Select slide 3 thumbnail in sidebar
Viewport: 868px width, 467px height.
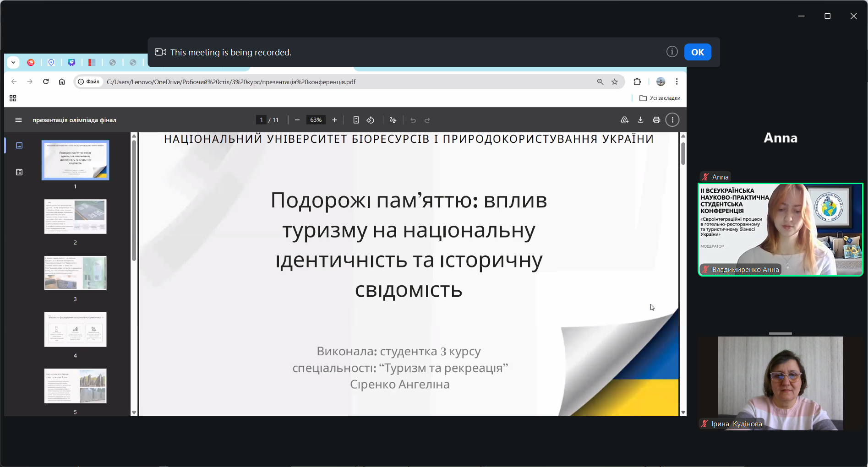point(76,273)
